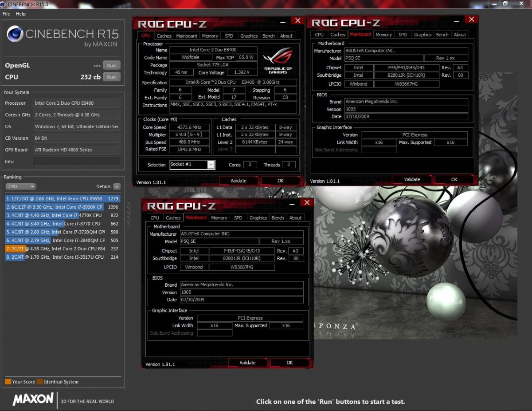Open About tab in the lower CPU-Z window
The width and height of the screenshot is (532, 411).
click(x=295, y=218)
